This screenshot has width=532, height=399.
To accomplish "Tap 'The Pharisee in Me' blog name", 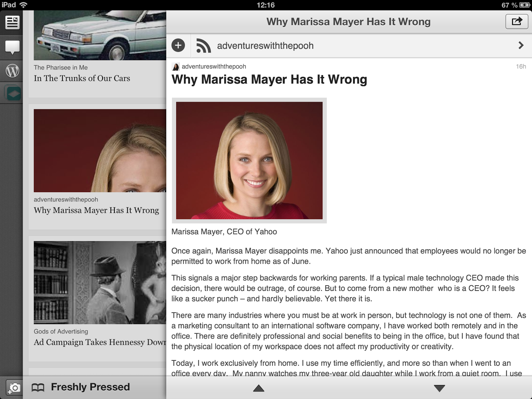I will pyautogui.click(x=61, y=67).
